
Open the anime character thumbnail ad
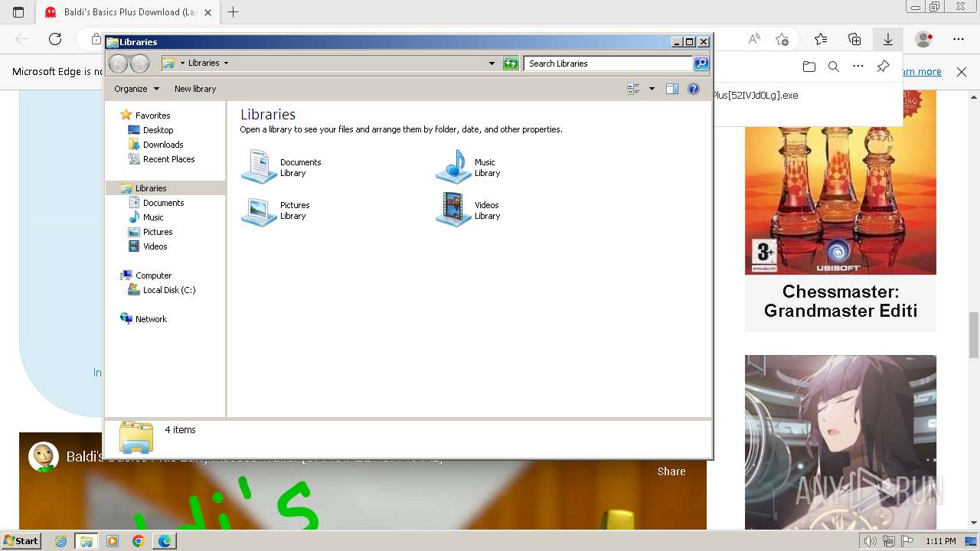coord(841,442)
